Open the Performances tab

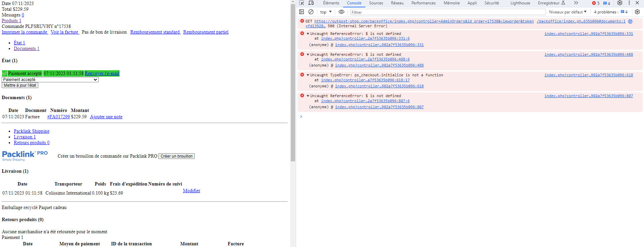[423, 3]
